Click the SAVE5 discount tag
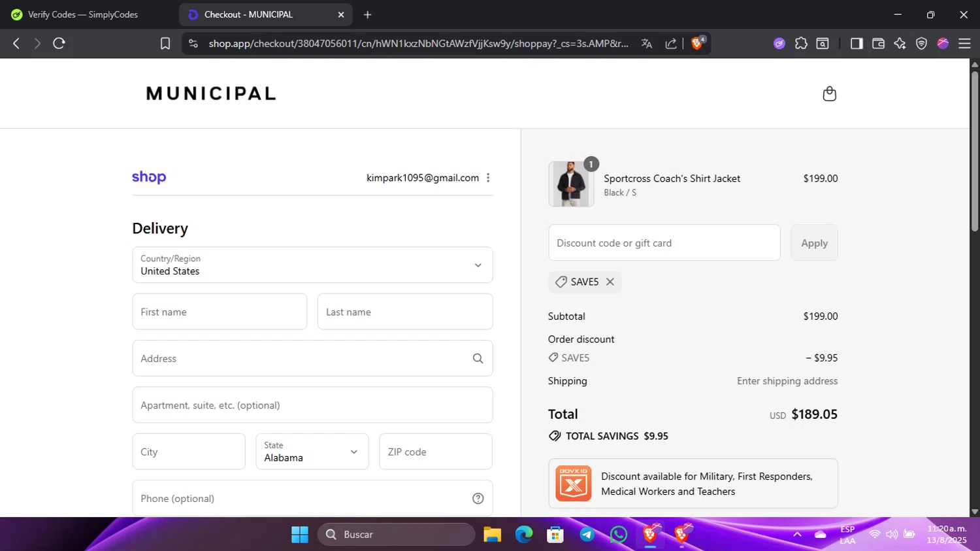The height and width of the screenshot is (551, 980). coord(585,282)
